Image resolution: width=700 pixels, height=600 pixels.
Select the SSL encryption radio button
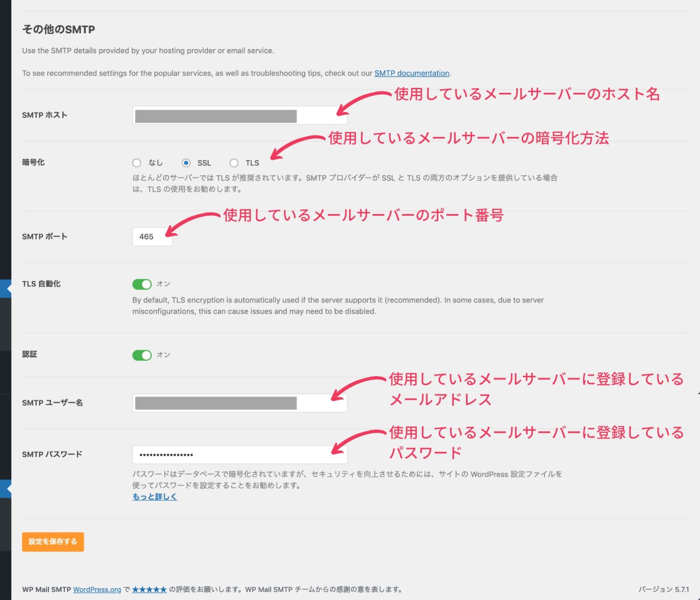click(x=188, y=163)
